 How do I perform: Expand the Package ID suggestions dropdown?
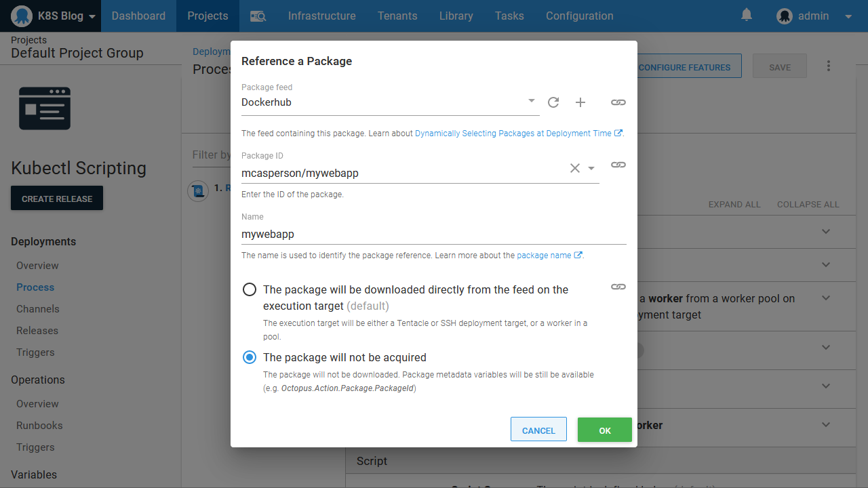[591, 169]
